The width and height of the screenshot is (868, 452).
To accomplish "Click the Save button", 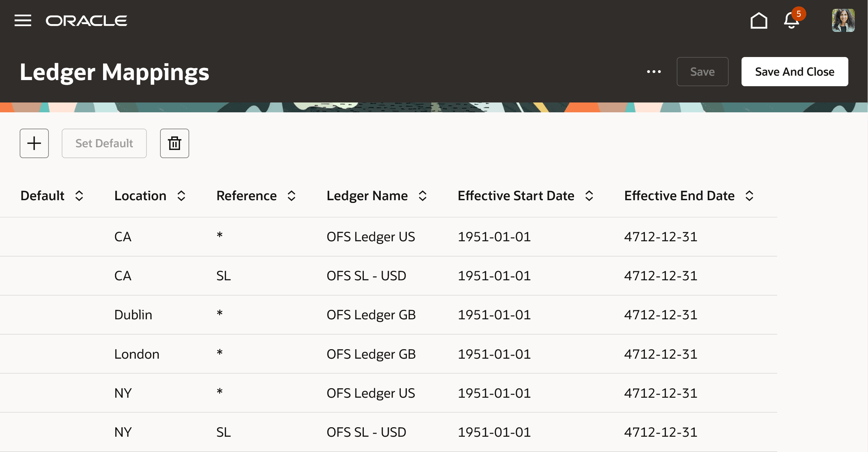I will (x=703, y=72).
